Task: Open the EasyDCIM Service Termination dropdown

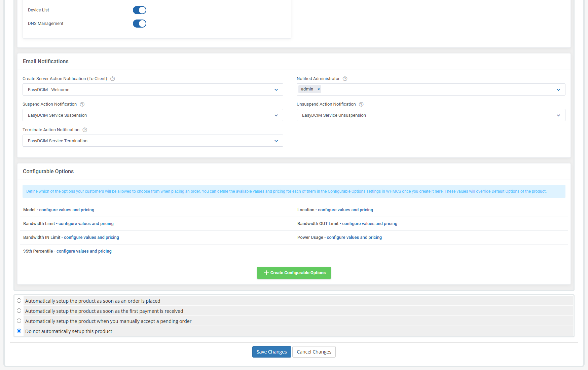Action: [153, 141]
